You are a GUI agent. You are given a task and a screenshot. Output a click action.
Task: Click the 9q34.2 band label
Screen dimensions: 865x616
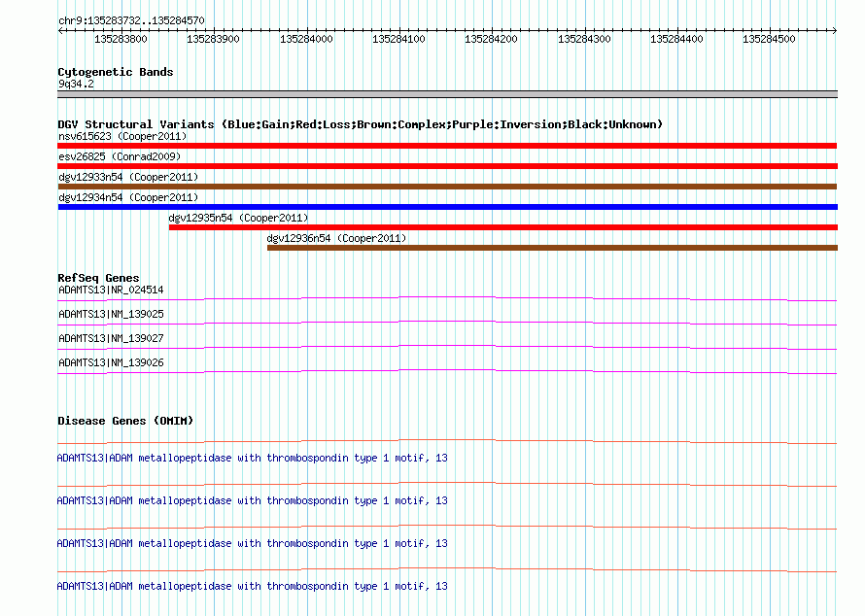point(76,84)
